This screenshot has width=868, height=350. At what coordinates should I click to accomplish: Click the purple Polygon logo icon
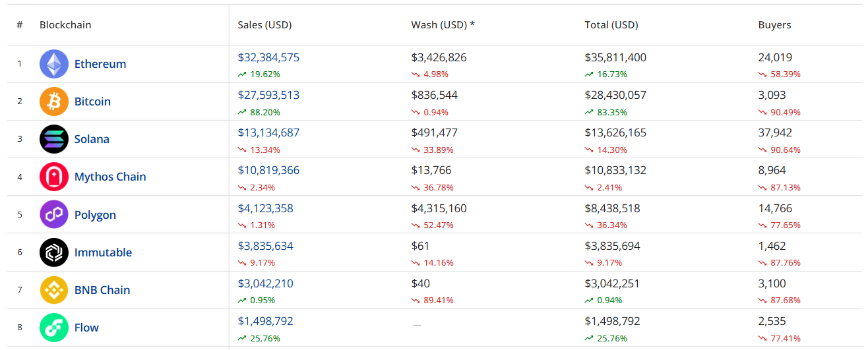53,214
